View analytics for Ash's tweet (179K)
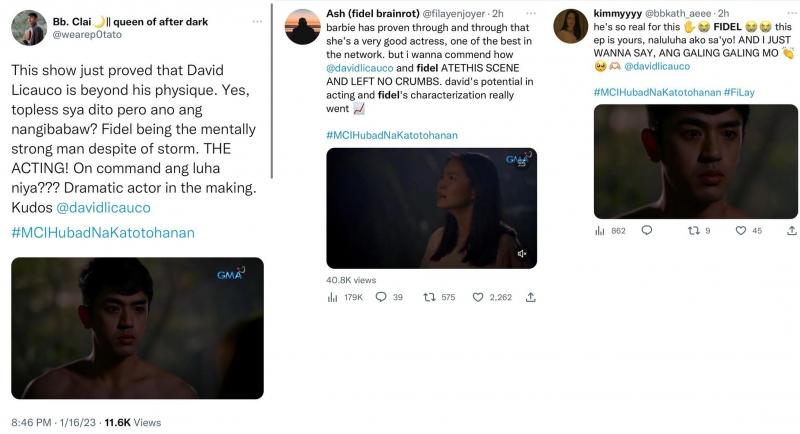Image resolution: width=800 pixels, height=434 pixels. [x=333, y=297]
